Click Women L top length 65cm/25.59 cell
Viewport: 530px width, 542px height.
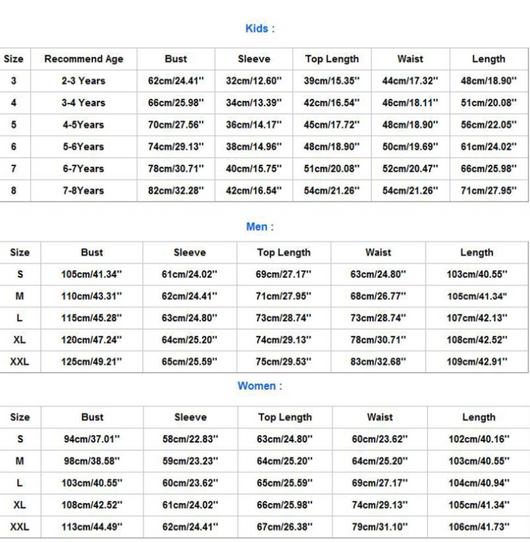285,483
